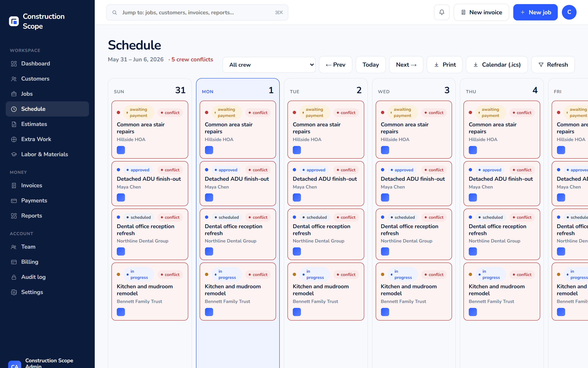Click the Team people icon in the sidebar
This screenshot has height=368, width=588.
pos(14,247)
